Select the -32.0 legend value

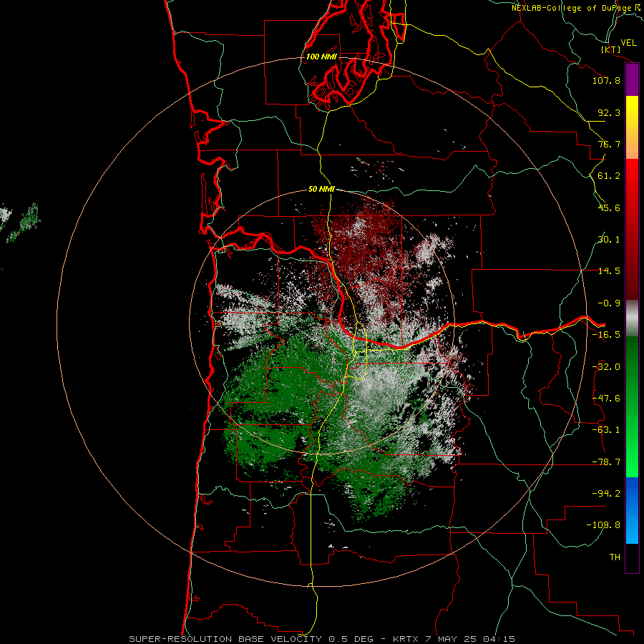tap(606, 367)
